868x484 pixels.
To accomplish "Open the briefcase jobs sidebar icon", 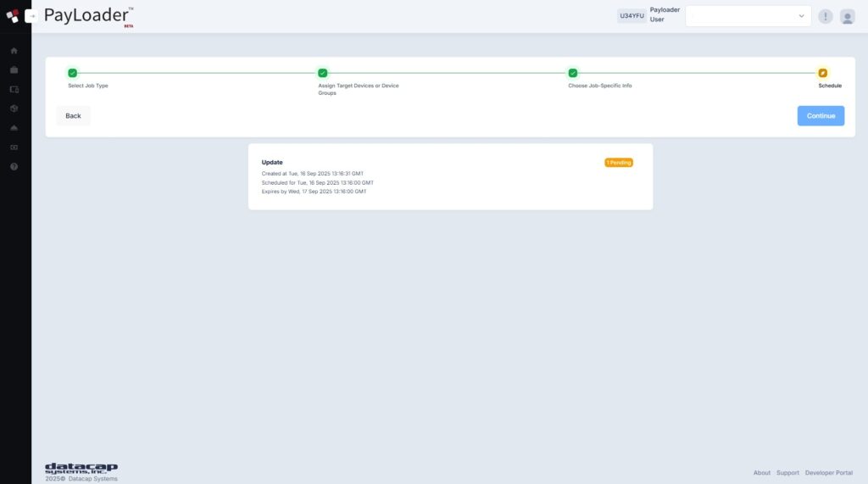I will click(x=14, y=70).
